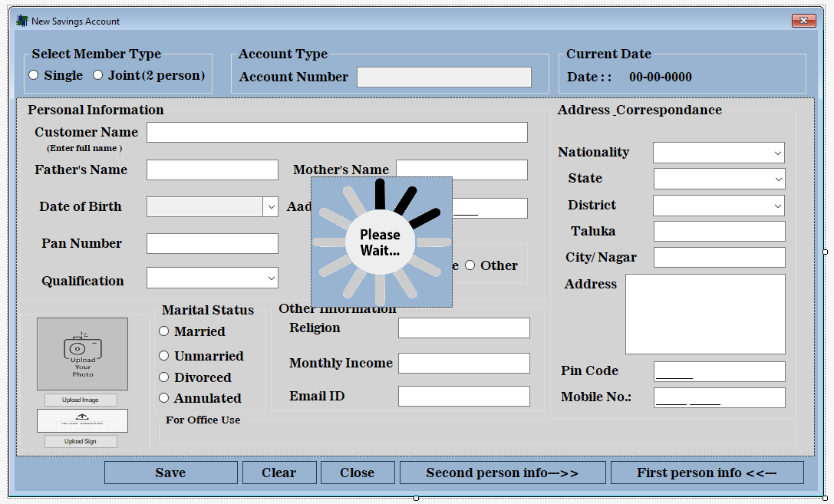This screenshot has height=504, width=834.
Task: Click the Mother's Name text box
Action: click(x=462, y=169)
